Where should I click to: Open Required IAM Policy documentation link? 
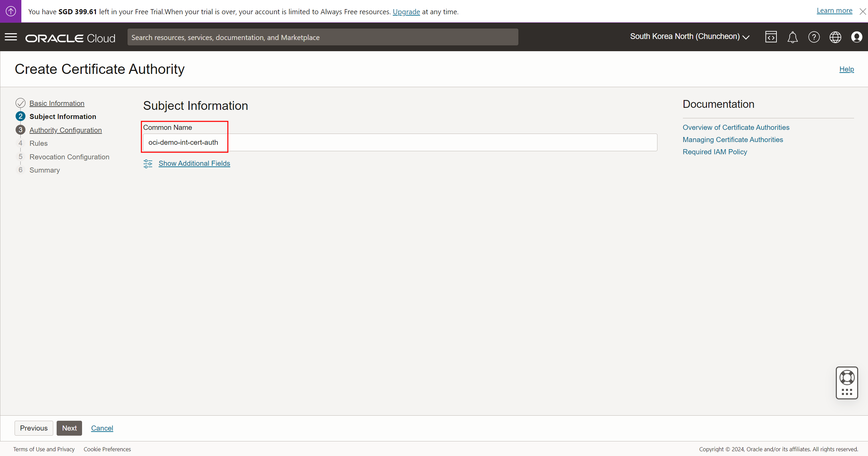(x=715, y=152)
